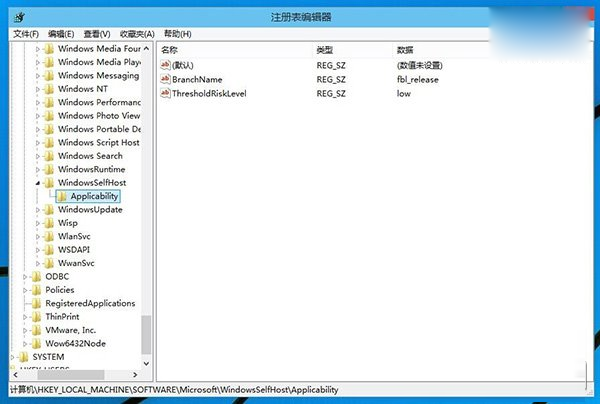Click the Policies folder icon
The height and width of the screenshot is (404, 601).
click(x=36, y=290)
